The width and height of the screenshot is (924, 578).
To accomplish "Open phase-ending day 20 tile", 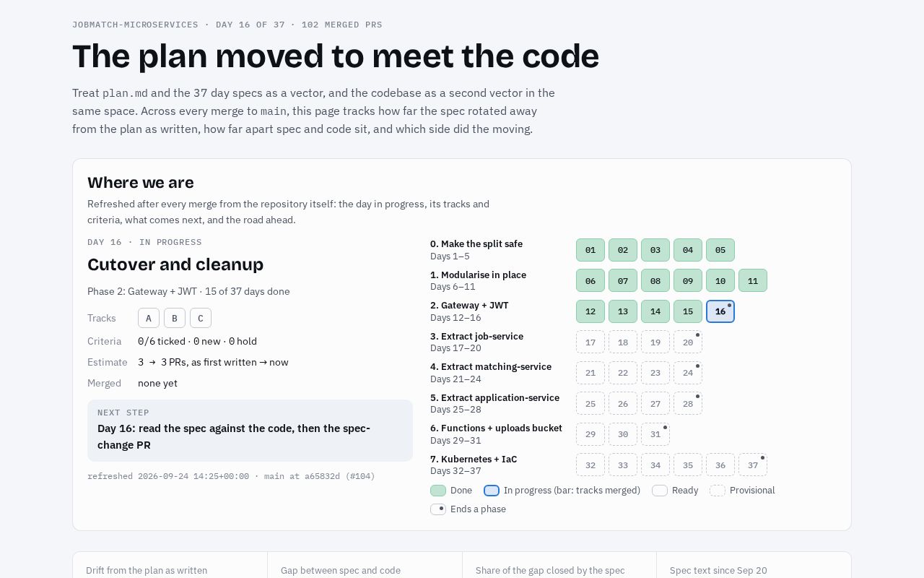I will click(688, 342).
